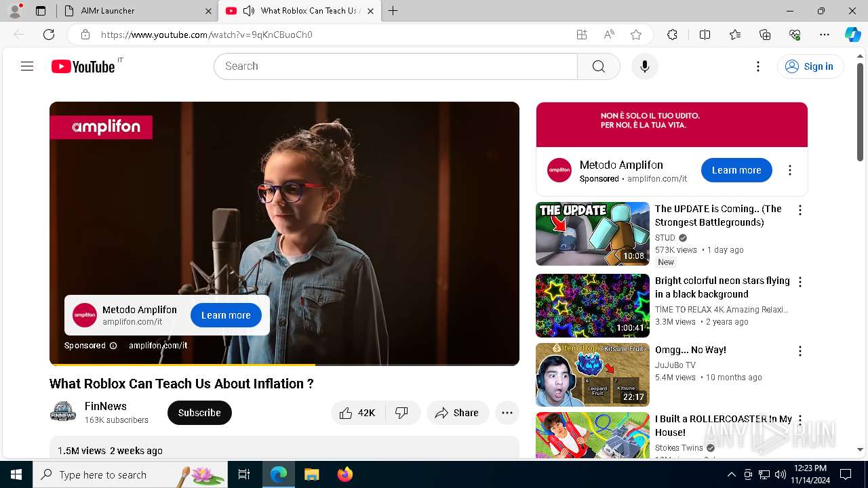Click the magnifier search button
This screenshot has height=488, width=868.
[x=598, y=66]
